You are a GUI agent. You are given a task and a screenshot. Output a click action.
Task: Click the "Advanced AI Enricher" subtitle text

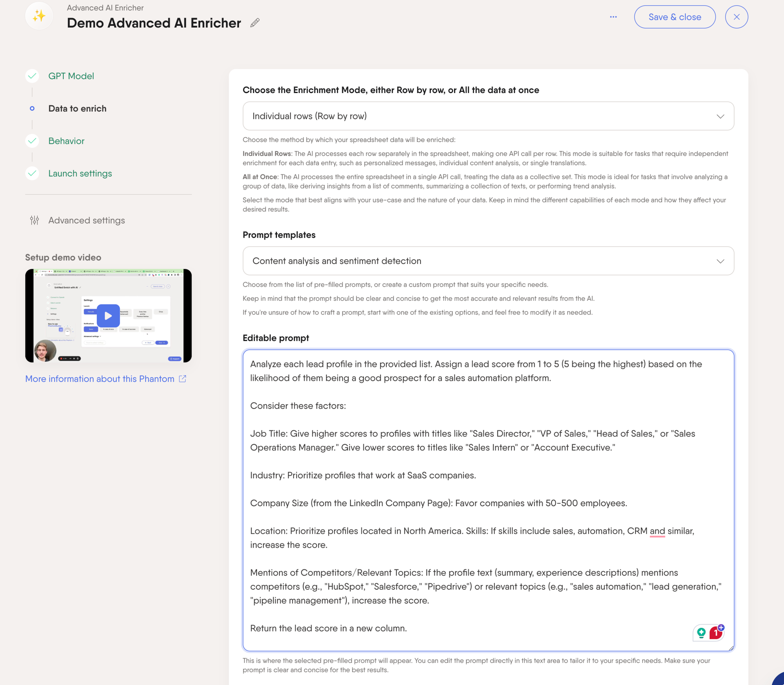pos(105,8)
